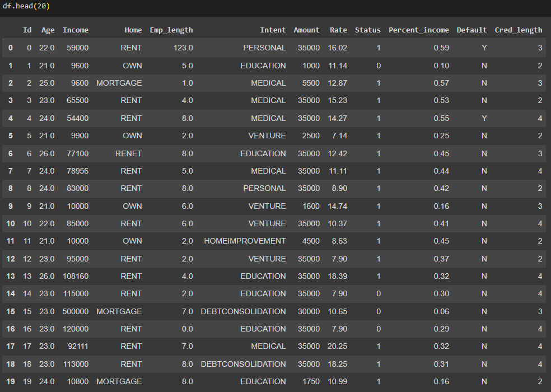Click the Emp_length value 123.0
The width and height of the screenshot is (551, 392).
click(183, 48)
